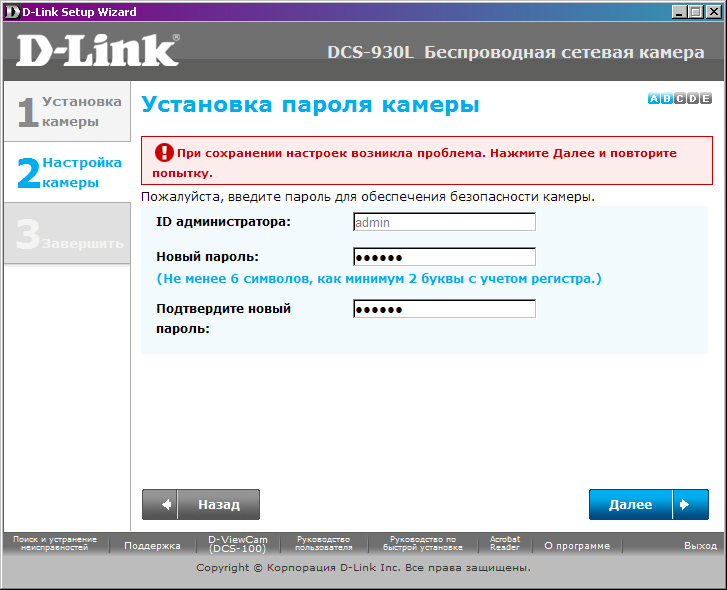Go to step 1 Установка камеры
727x590 pixels.
click(67, 112)
